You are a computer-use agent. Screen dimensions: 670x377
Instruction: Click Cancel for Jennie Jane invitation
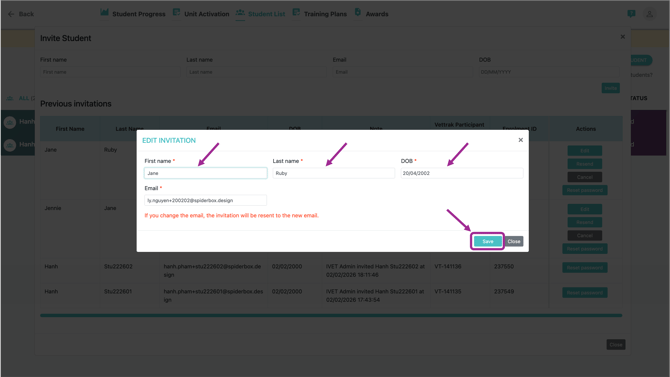click(585, 236)
